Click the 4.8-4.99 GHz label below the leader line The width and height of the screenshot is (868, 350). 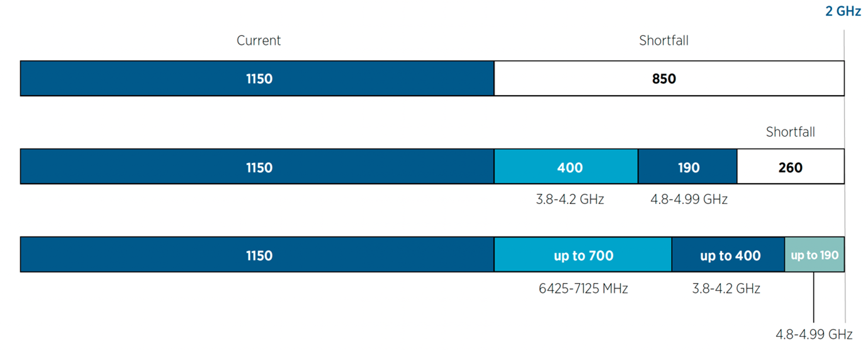pyautogui.click(x=814, y=334)
